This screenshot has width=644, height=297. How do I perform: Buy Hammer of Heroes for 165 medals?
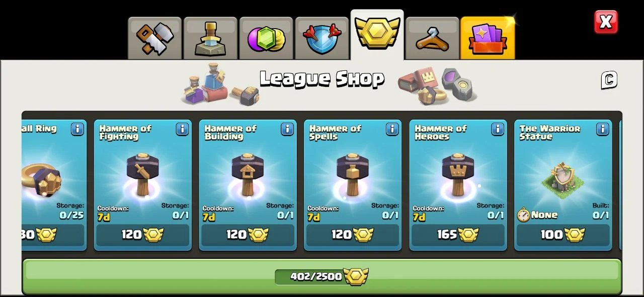point(458,235)
